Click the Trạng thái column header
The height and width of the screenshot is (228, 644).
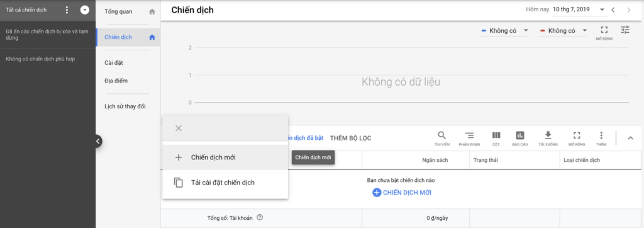click(x=486, y=160)
